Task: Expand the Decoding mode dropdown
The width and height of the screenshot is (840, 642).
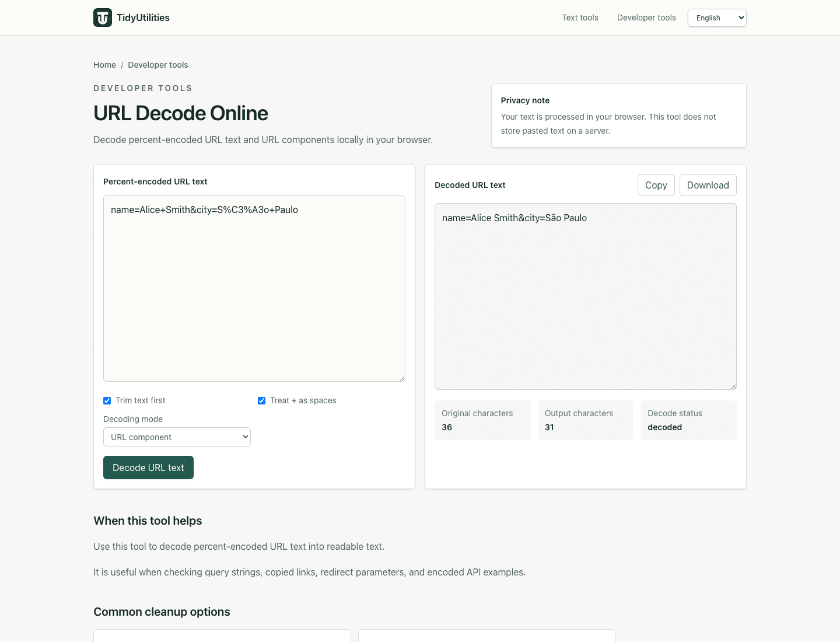Action: pyautogui.click(x=177, y=437)
